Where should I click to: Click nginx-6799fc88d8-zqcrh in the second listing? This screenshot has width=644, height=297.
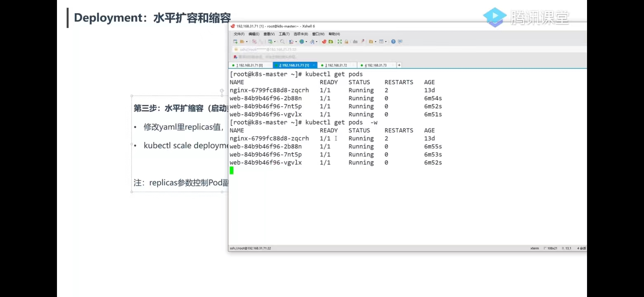click(x=269, y=139)
